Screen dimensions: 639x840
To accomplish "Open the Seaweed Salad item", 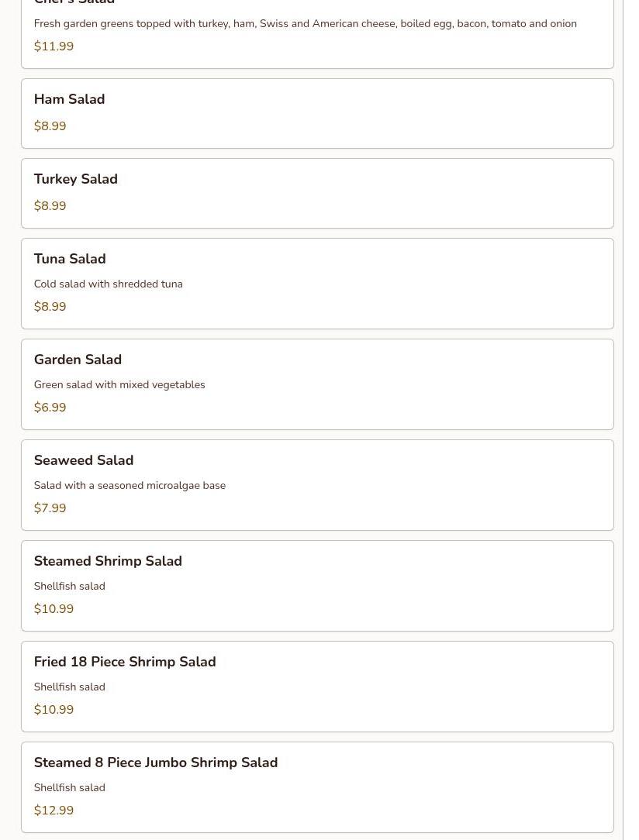I will [x=83, y=460].
